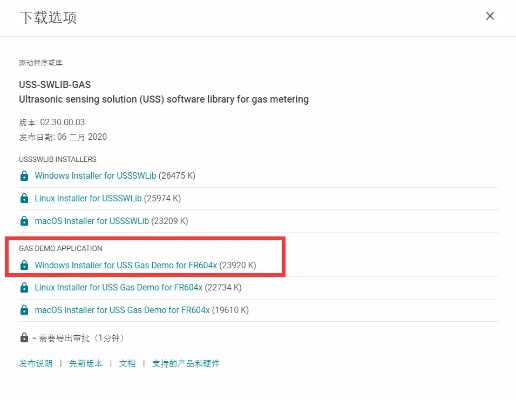Open the 先前版本 link
516x400 pixels.
coord(86,363)
